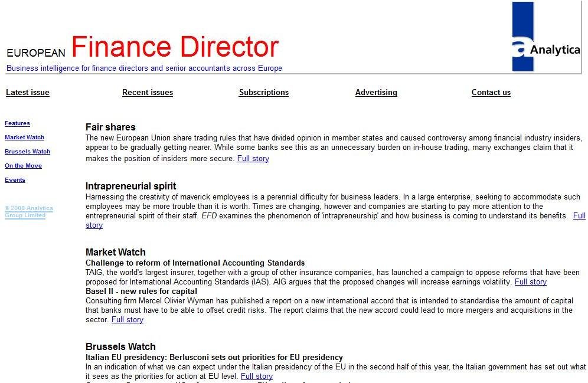The width and height of the screenshot is (588, 383).
Task: Open the Events section
Action: 15,180
